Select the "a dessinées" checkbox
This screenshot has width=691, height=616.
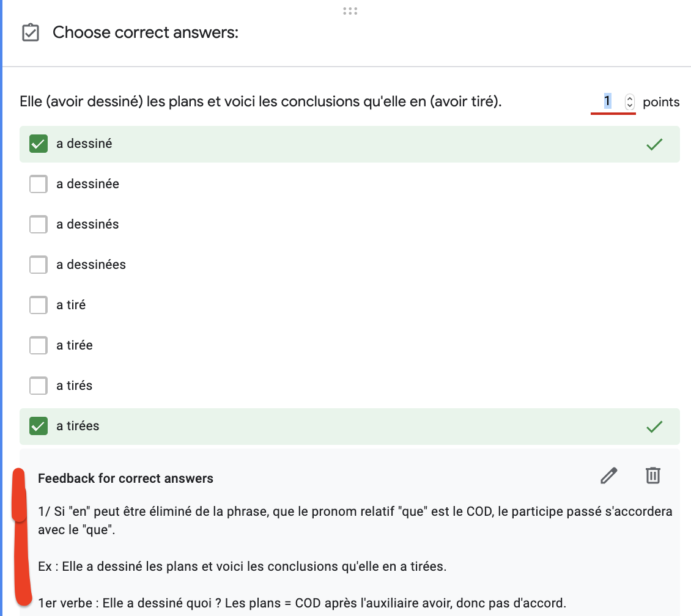pos(39,265)
